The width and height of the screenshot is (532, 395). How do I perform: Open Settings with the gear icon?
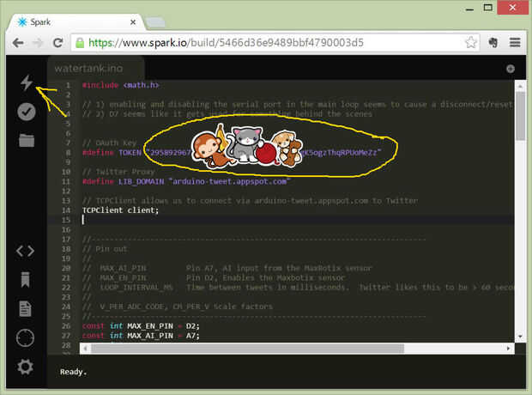(x=26, y=367)
